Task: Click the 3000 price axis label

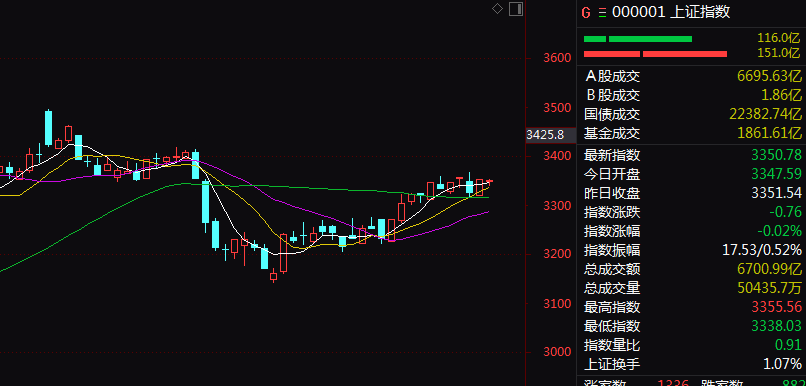Action: click(x=558, y=352)
